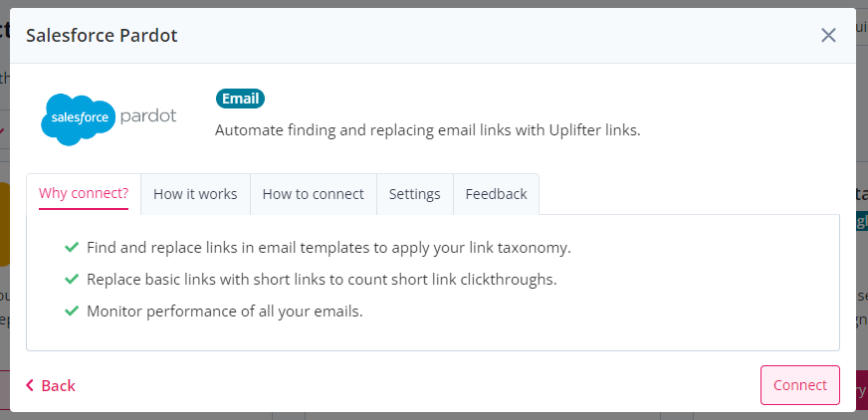Screen dimensions: 868x420
Task: Click the link taxonomy benefit text
Action: [x=328, y=248]
